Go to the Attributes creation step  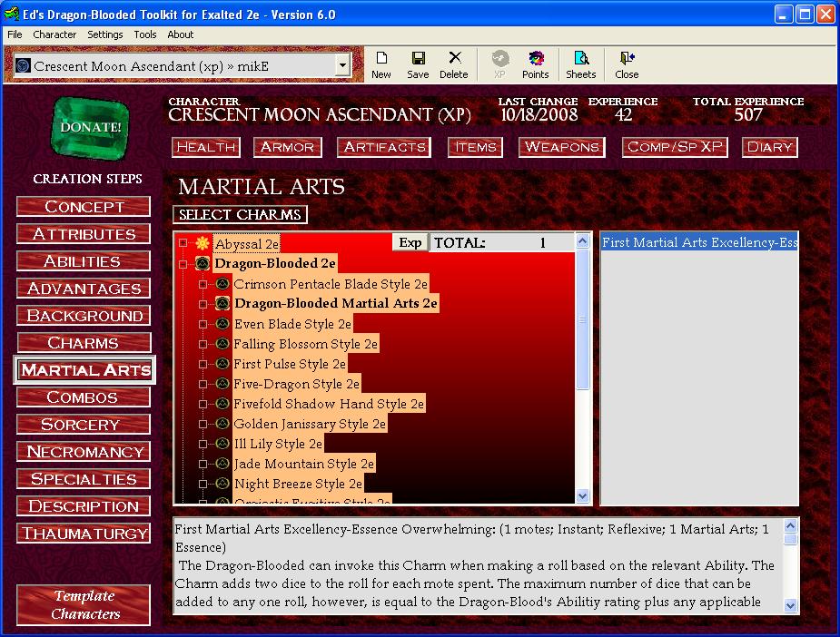[84, 234]
